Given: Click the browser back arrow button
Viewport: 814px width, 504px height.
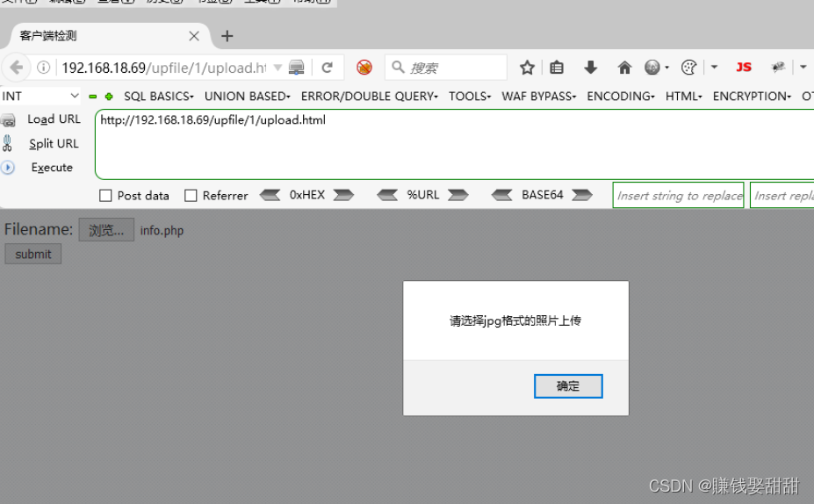Looking at the screenshot, I should click(16, 68).
